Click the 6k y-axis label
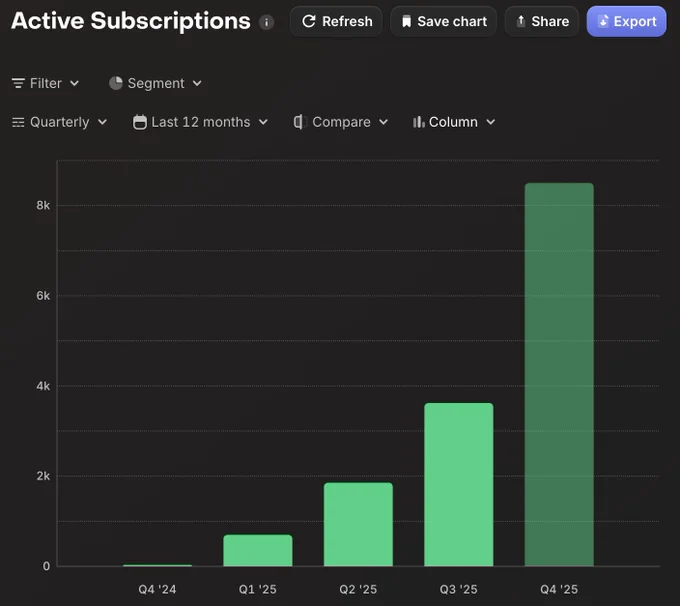 43,295
